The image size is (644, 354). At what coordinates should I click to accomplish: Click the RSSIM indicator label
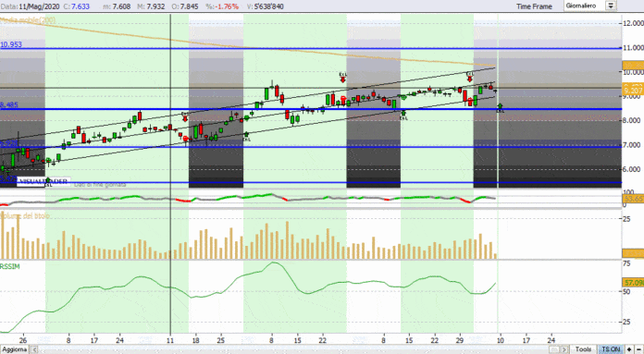click(x=10, y=266)
